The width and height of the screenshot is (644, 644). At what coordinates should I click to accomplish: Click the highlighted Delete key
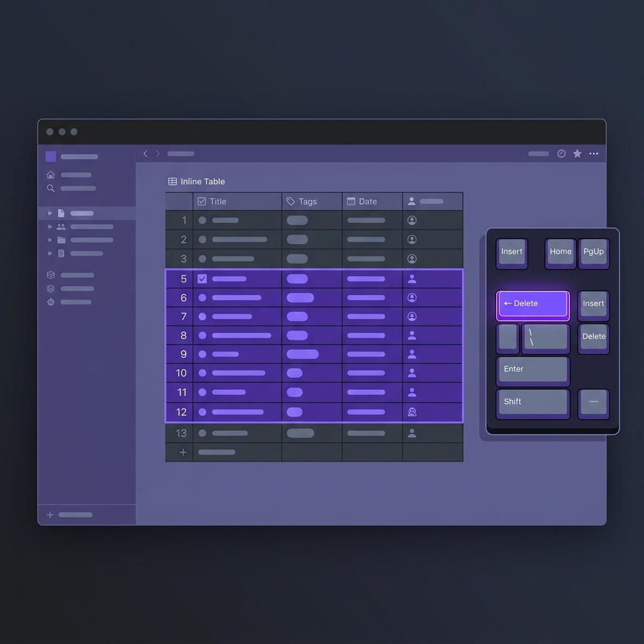pyautogui.click(x=533, y=304)
